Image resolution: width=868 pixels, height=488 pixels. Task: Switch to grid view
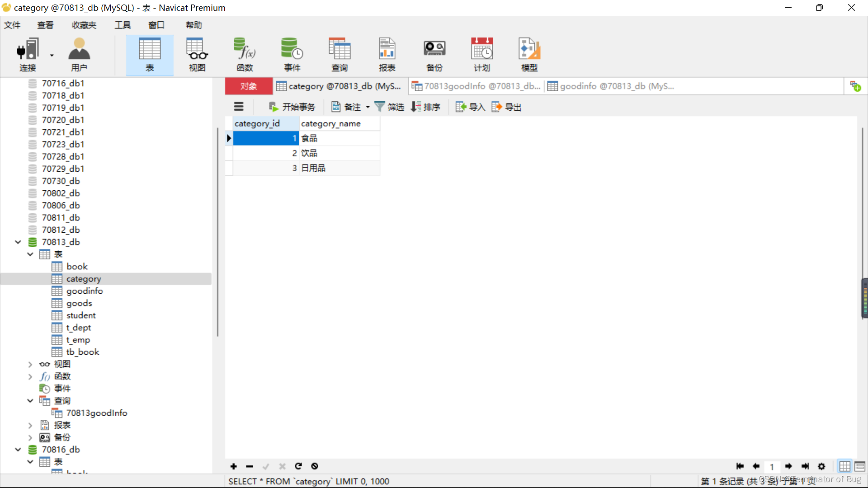click(x=844, y=466)
